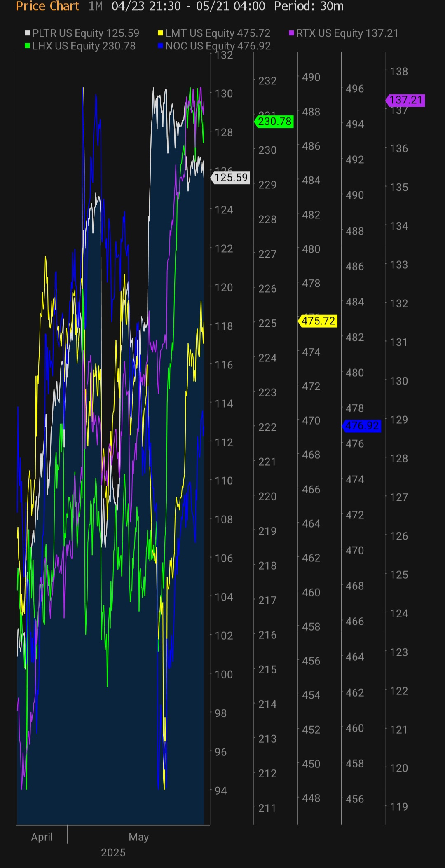Select NOC US Equity 476.92 legend entry
This screenshot has height=868, width=445.
pyautogui.click(x=214, y=46)
